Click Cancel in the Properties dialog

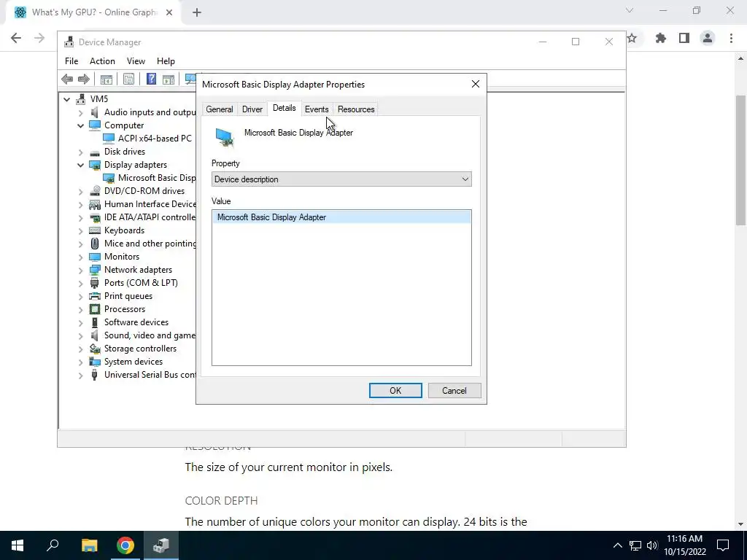pos(454,391)
